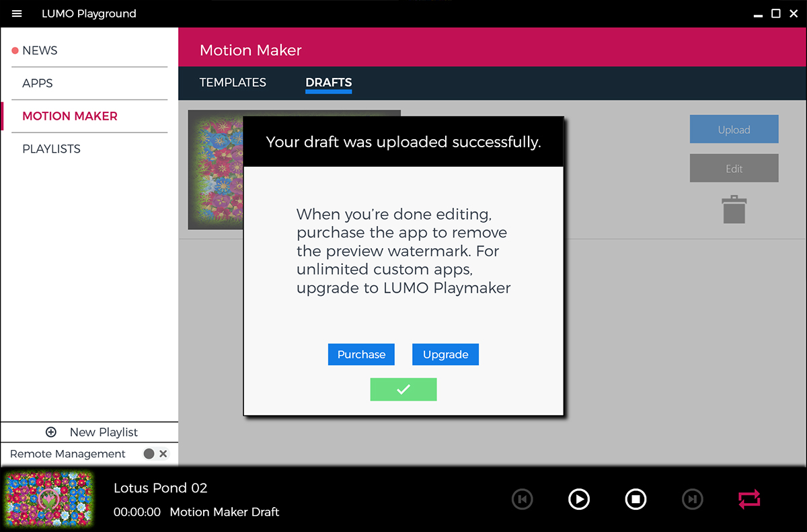Skip to previous track

(x=522, y=499)
